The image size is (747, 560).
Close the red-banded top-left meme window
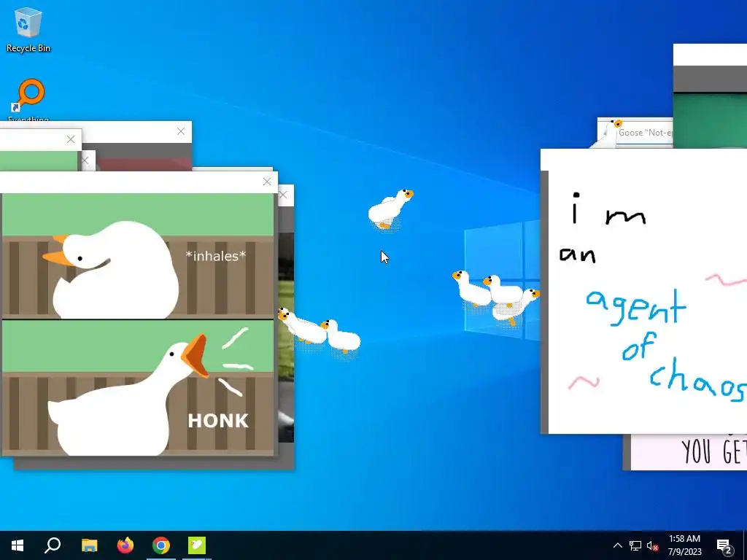point(181,131)
